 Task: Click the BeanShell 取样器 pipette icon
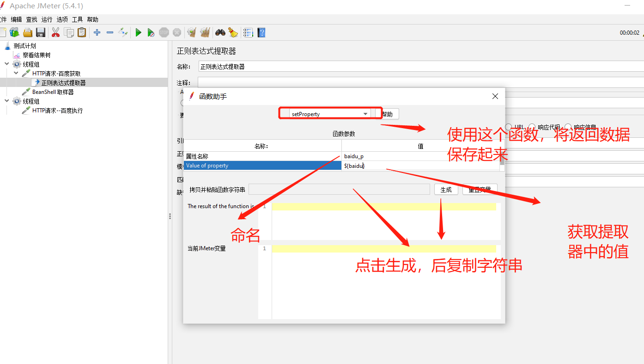[x=26, y=92]
